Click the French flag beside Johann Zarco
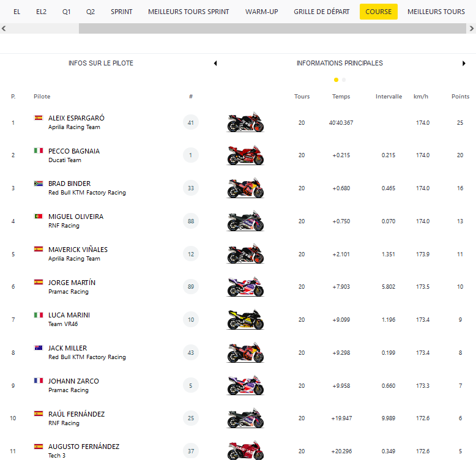Image resolution: width=476 pixels, height=460 pixels. coord(38,381)
